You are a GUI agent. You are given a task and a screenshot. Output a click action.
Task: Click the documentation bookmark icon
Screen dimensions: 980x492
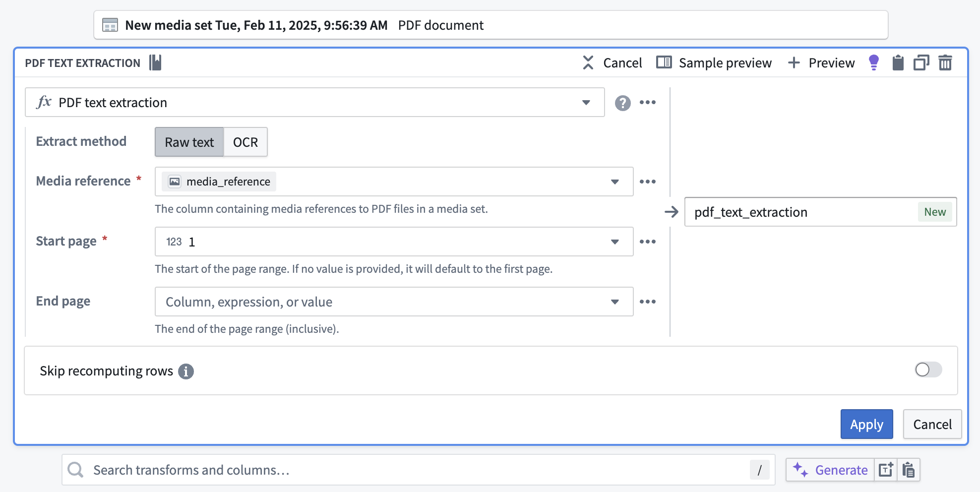[x=156, y=63]
